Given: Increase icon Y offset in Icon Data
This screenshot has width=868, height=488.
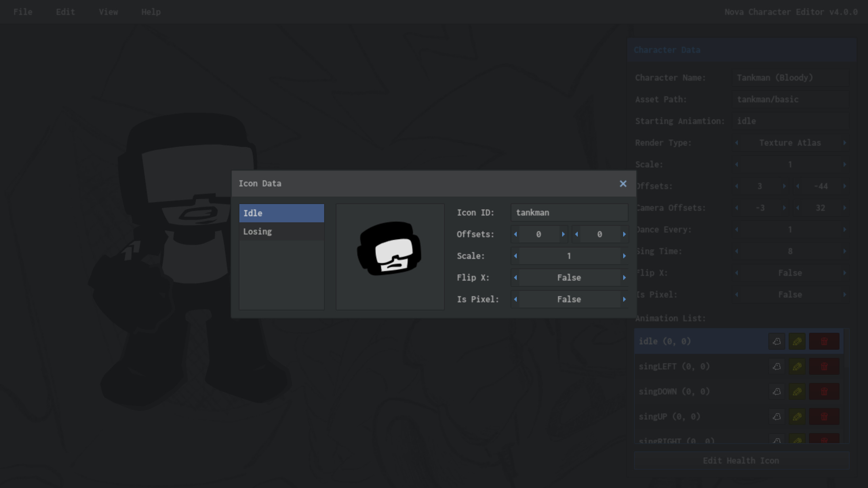Looking at the screenshot, I should 624,234.
